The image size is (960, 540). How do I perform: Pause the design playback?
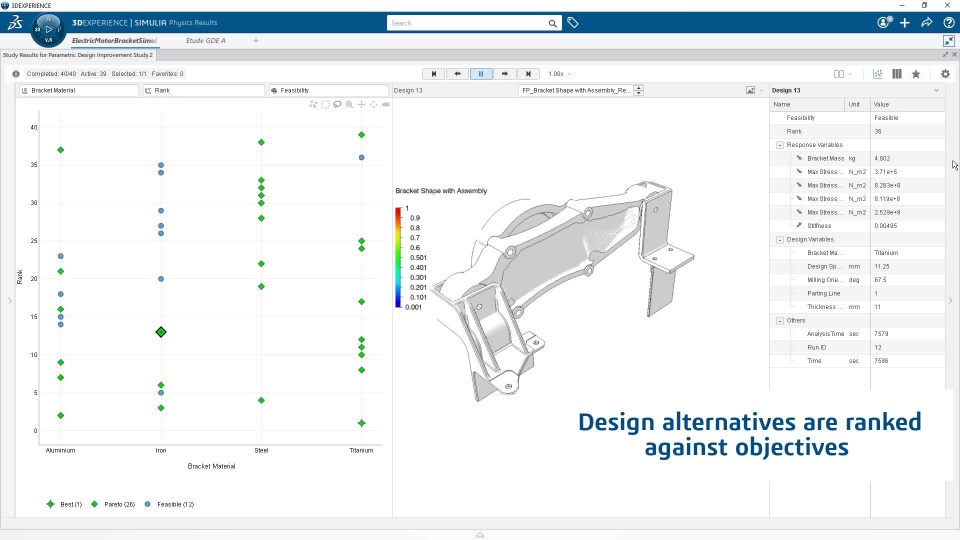[481, 73]
